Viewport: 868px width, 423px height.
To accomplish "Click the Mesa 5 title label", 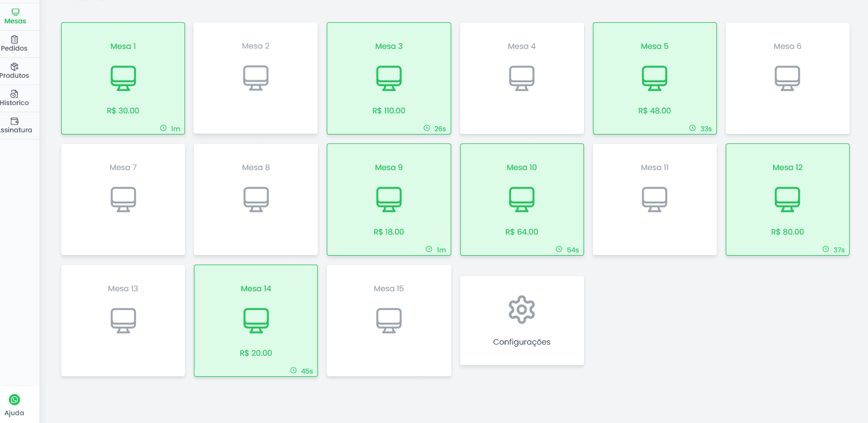I will tap(654, 46).
